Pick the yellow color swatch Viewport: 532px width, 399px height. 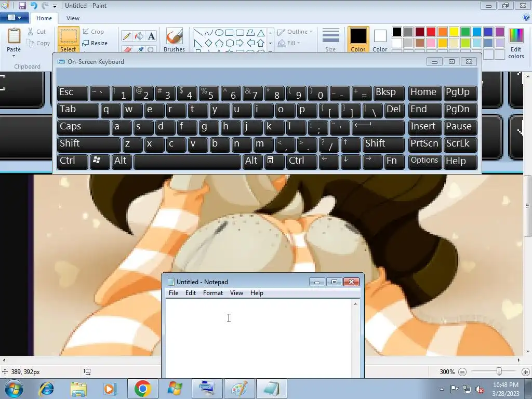[x=454, y=32]
